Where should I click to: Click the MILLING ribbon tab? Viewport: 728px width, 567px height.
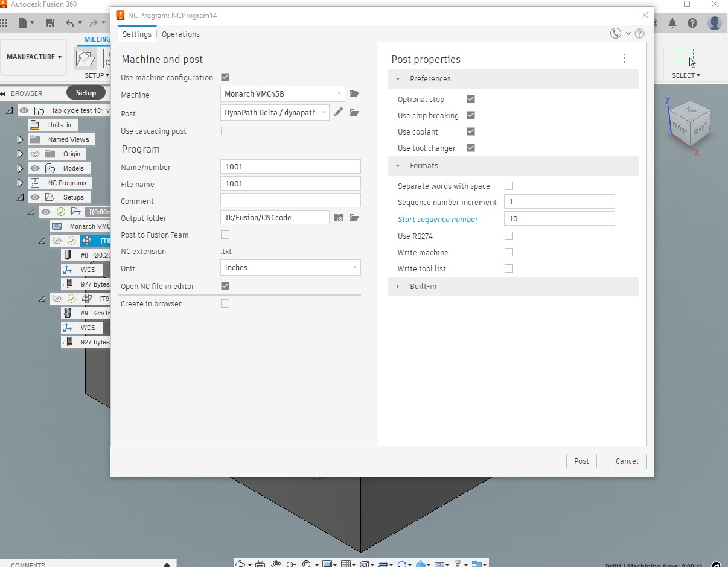[97, 39]
